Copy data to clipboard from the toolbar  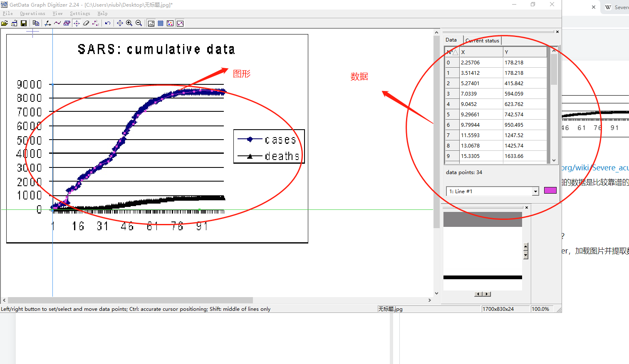(x=36, y=23)
